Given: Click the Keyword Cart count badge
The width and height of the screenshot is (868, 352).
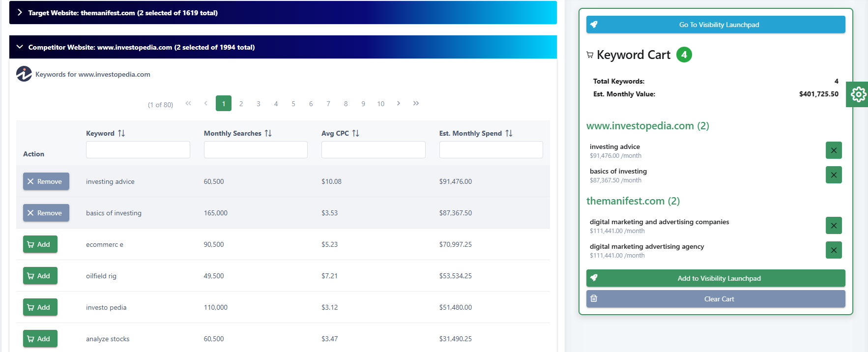Looking at the screenshot, I should [x=684, y=55].
